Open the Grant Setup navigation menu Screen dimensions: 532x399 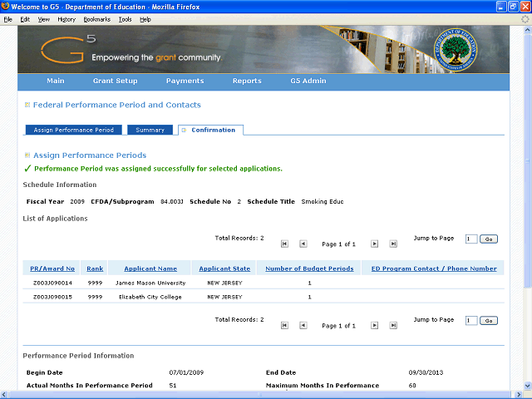[115, 81]
